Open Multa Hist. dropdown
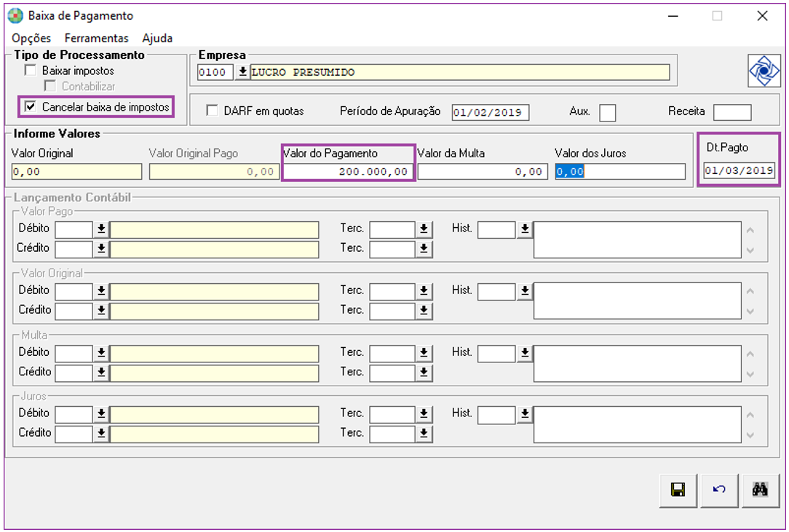This screenshot has height=532, width=789. (x=525, y=353)
